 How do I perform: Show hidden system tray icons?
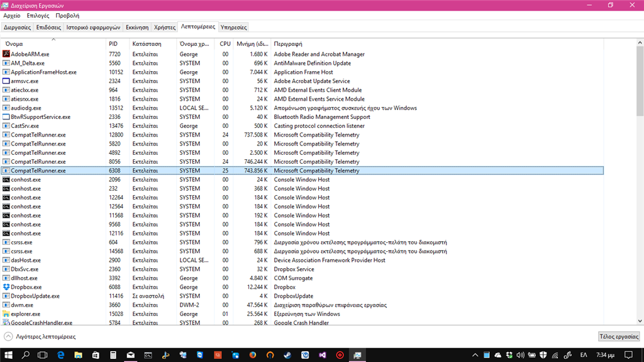[475, 355]
